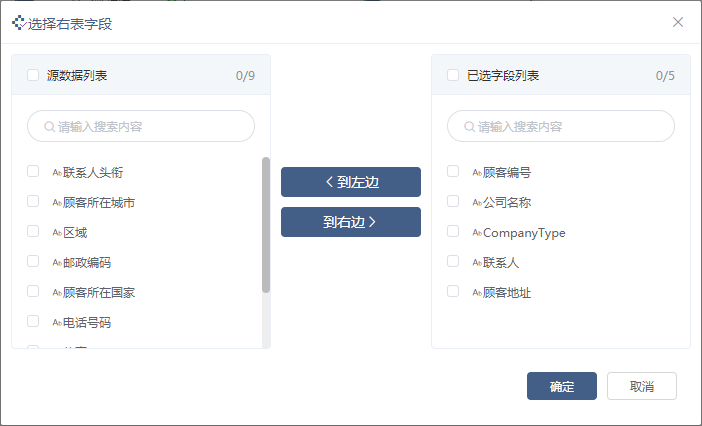Click the source list vertical scrollbar
702x426 pixels.
point(266,225)
